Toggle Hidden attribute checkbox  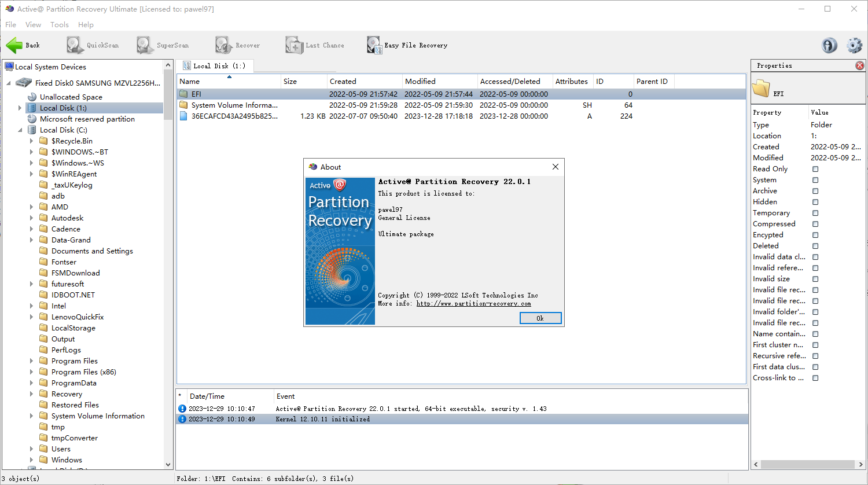tap(815, 202)
